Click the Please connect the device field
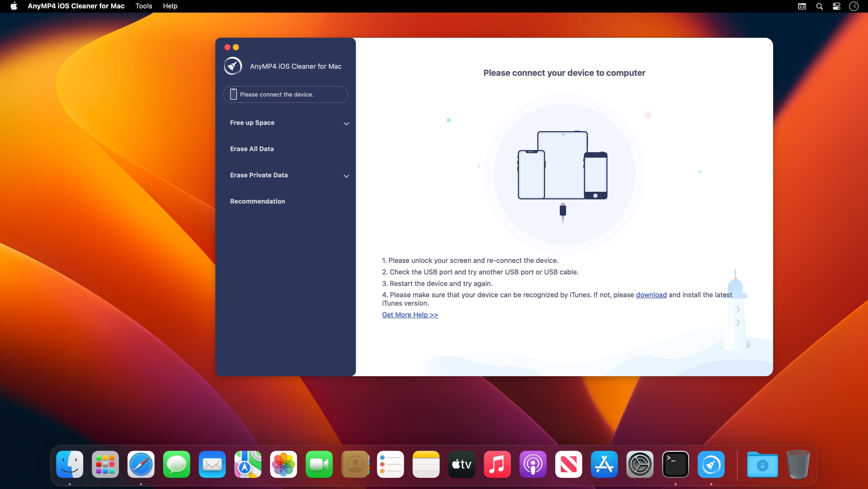The image size is (868, 489). click(x=285, y=94)
